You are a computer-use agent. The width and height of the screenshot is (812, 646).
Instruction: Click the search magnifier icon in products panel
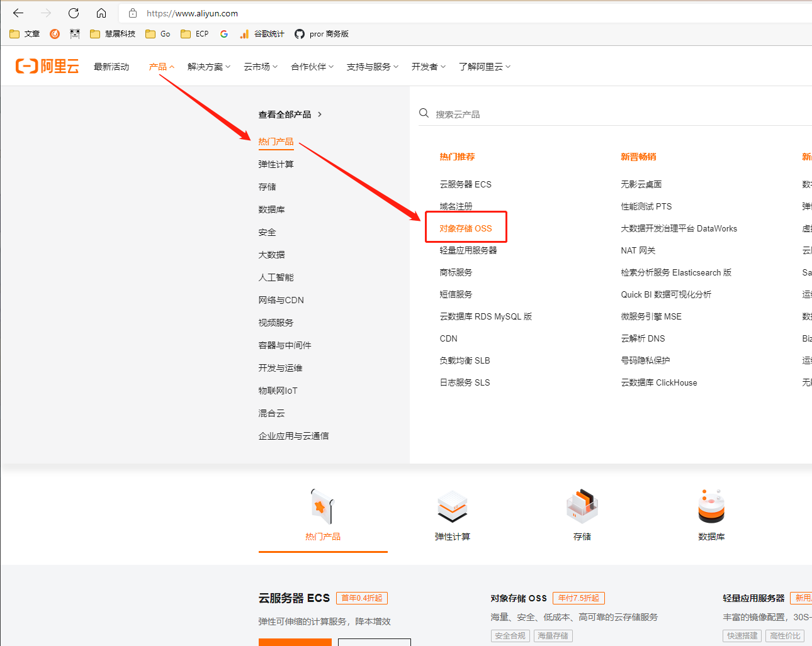pyautogui.click(x=424, y=113)
